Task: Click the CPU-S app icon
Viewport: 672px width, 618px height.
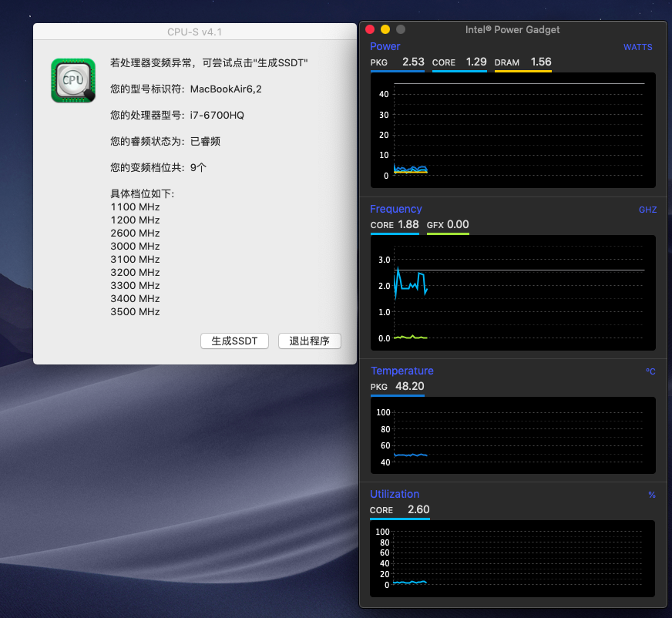Action: click(73, 81)
